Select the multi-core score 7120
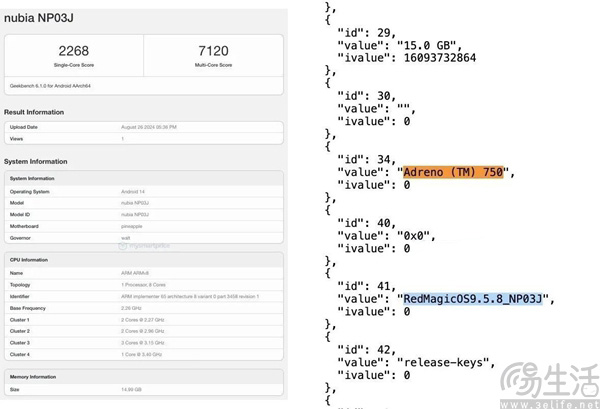 pyautogui.click(x=213, y=51)
